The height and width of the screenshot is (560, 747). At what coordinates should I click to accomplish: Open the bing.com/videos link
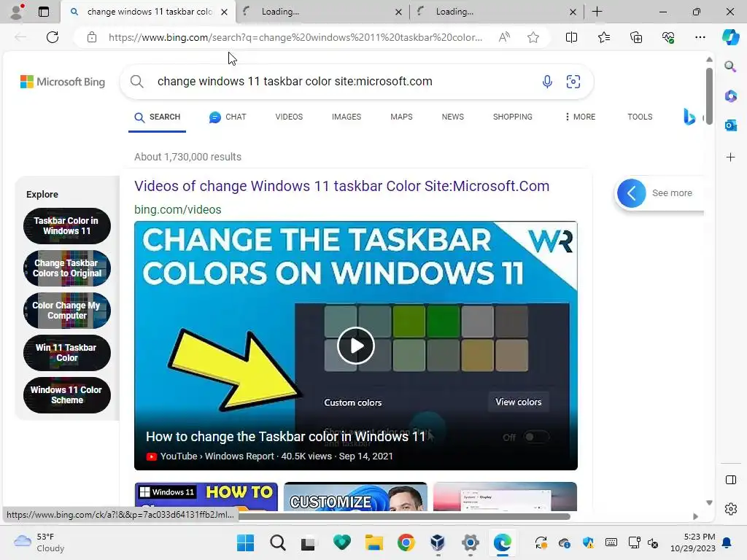(178, 209)
